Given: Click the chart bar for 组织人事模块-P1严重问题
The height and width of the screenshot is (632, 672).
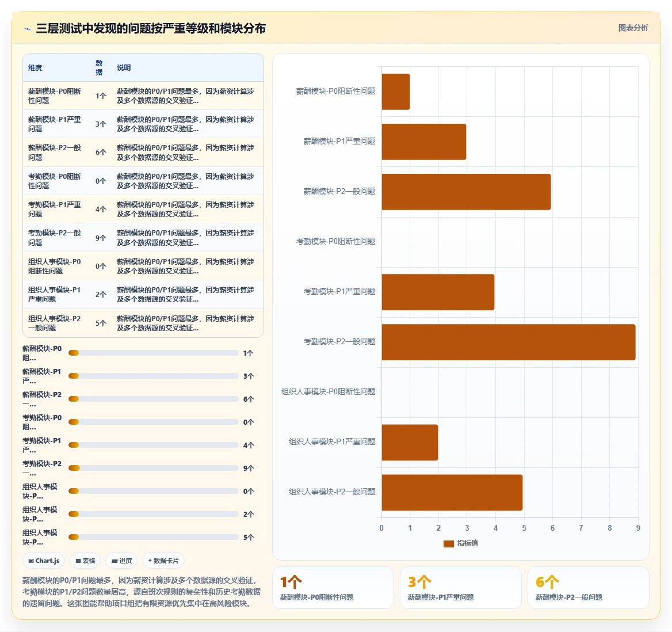Looking at the screenshot, I should (x=410, y=443).
